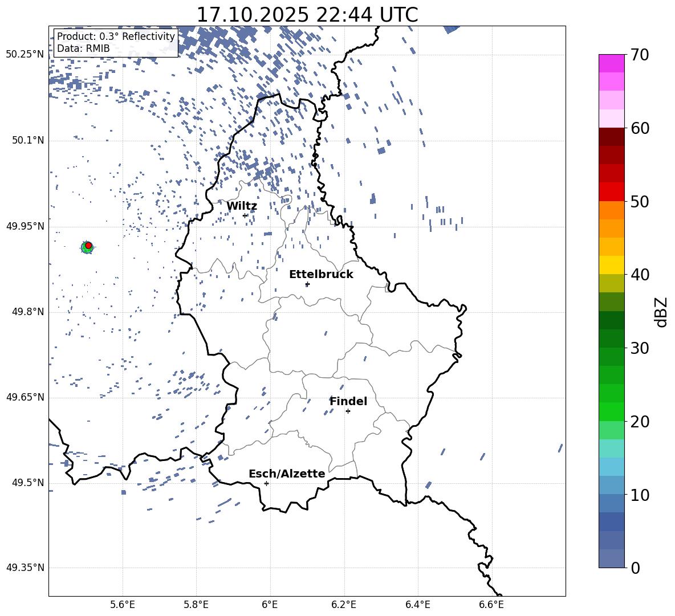The image size is (675, 616).
Task: Click the dark red 60 dBZ color band
Action: click(x=612, y=137)
